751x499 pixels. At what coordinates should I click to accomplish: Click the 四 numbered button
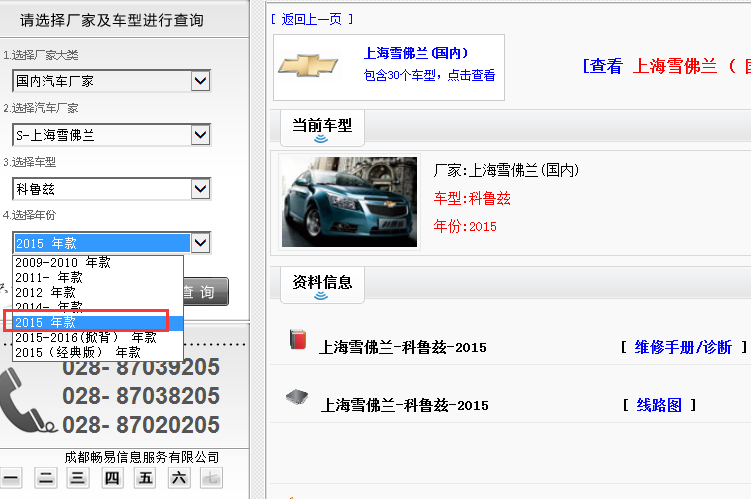(112, 478)
